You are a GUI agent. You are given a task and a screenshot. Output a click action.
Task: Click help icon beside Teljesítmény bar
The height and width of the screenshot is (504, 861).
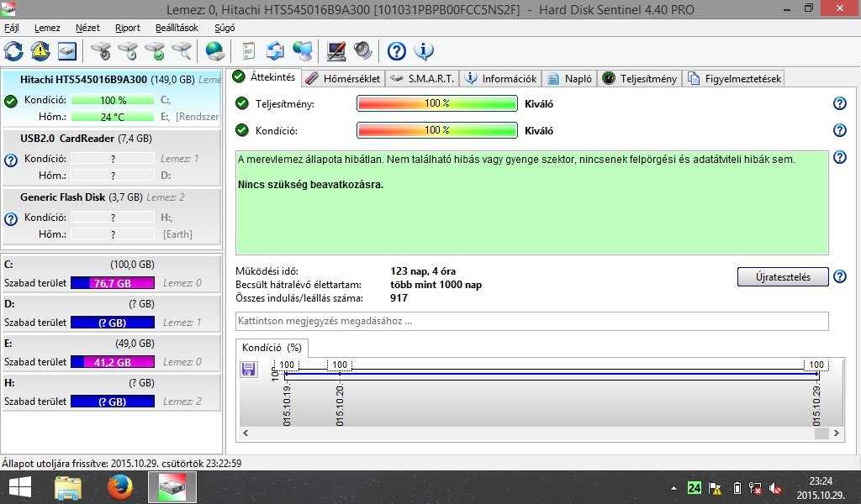coord(840,103)
